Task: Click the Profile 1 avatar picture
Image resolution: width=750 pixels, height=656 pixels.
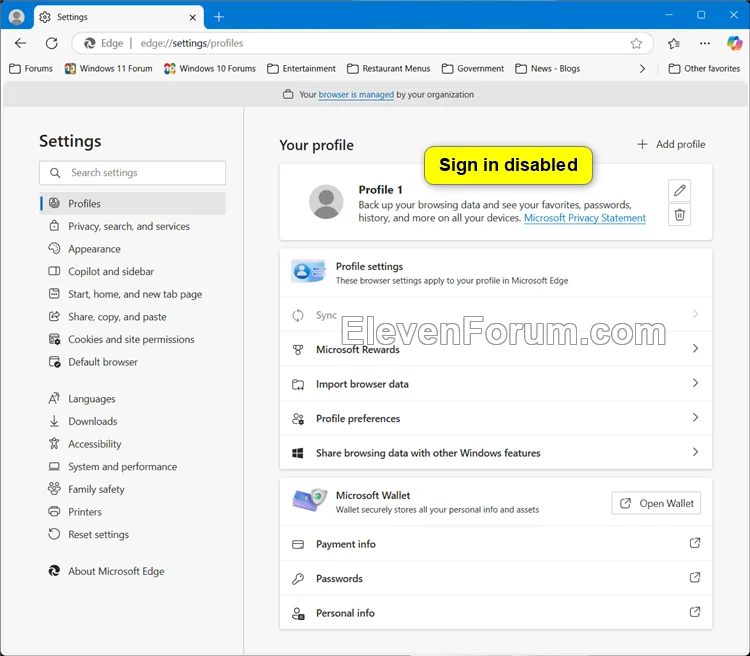Action: click(326, 202)
